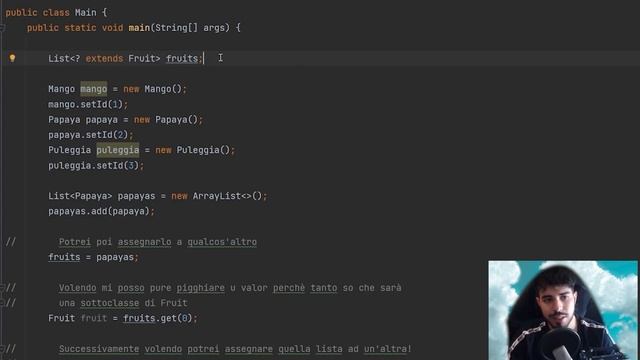
Task: Place cursor on the "main" method name
Action: (139, 28)
